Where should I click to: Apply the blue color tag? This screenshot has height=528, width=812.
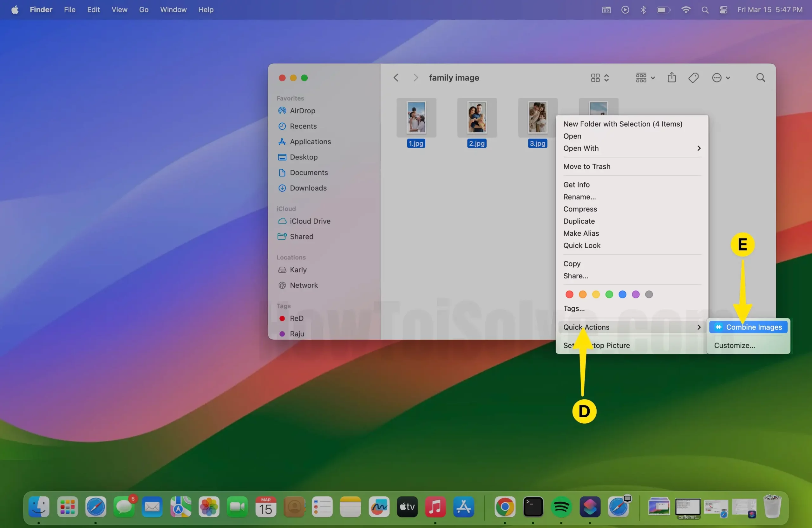point(623,294)
